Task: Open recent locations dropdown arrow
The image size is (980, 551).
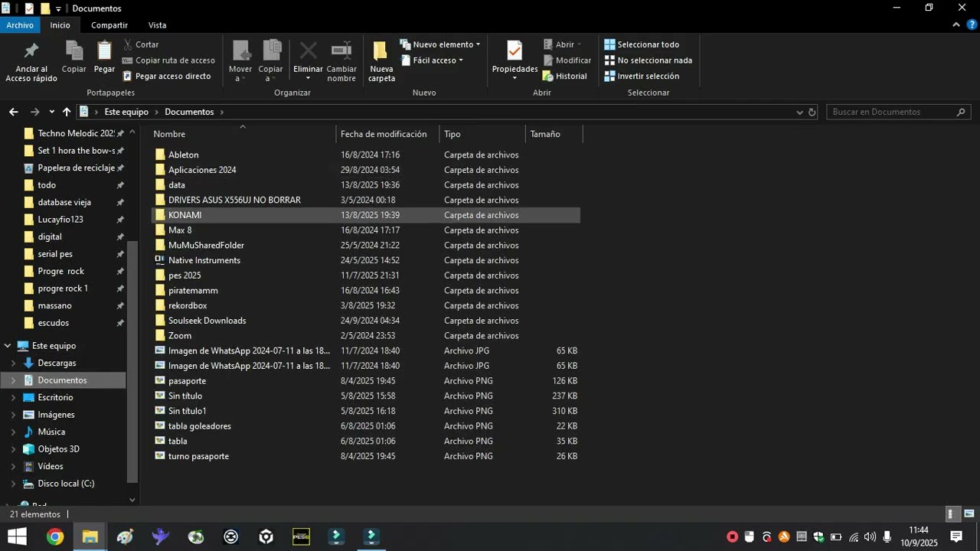Action: (x=51, y=112)
